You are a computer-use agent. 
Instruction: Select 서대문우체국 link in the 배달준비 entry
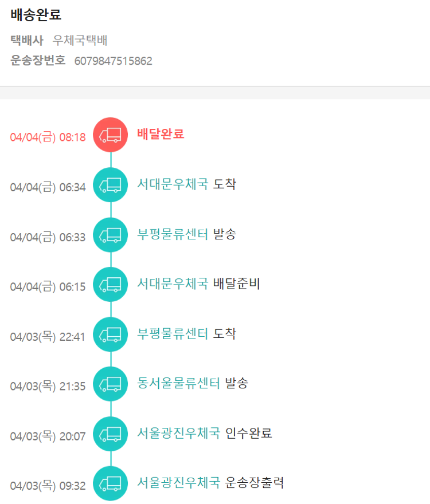pos(173,283)
